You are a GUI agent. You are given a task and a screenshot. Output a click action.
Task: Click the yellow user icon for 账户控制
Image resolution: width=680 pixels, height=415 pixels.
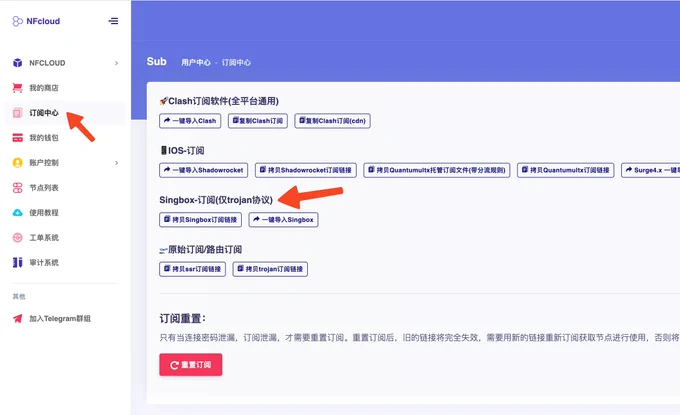coord(17,163)
